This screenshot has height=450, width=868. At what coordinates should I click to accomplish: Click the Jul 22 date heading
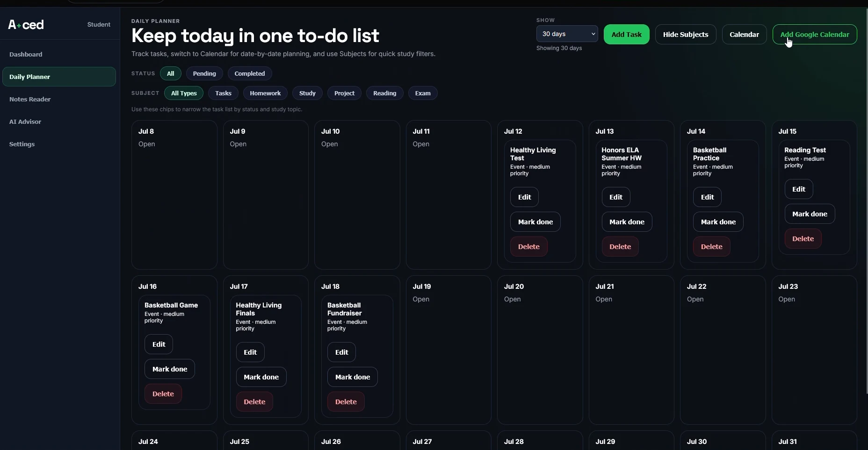click(x=696, y=286)
